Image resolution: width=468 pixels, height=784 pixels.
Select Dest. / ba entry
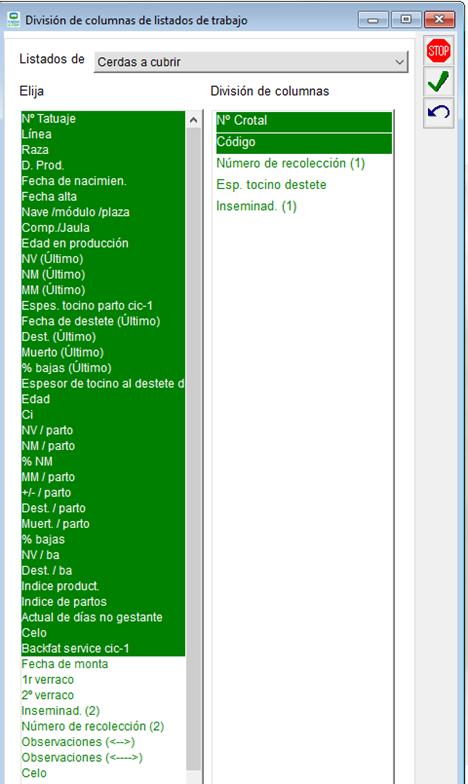[x=103, y=570]
